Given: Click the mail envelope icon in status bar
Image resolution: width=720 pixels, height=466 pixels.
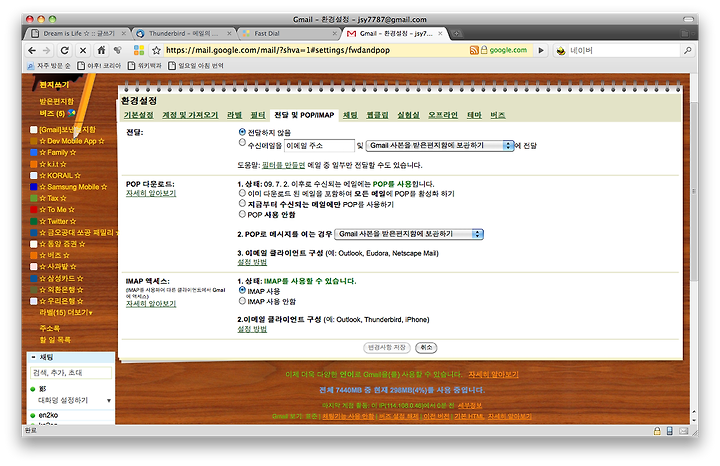Looking at the screenshot, I should tap(683, 431).
